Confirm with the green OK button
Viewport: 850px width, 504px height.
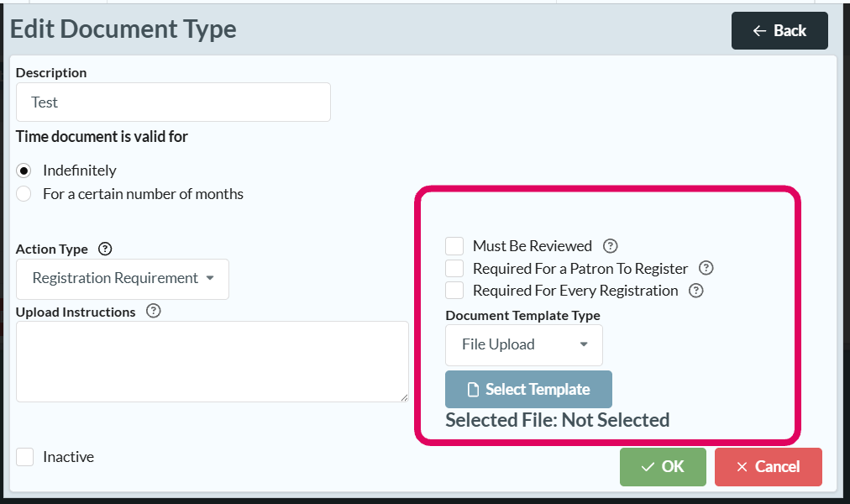click(x=663, y=467)
